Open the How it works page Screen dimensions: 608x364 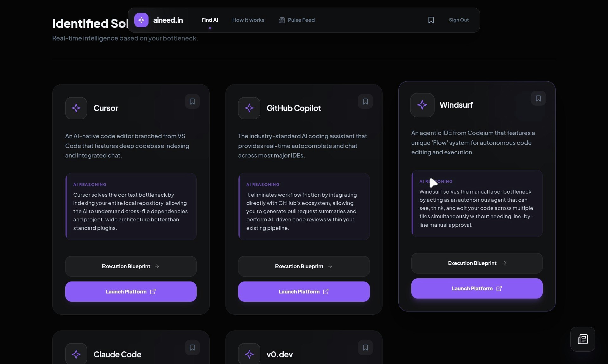point(248,20)
